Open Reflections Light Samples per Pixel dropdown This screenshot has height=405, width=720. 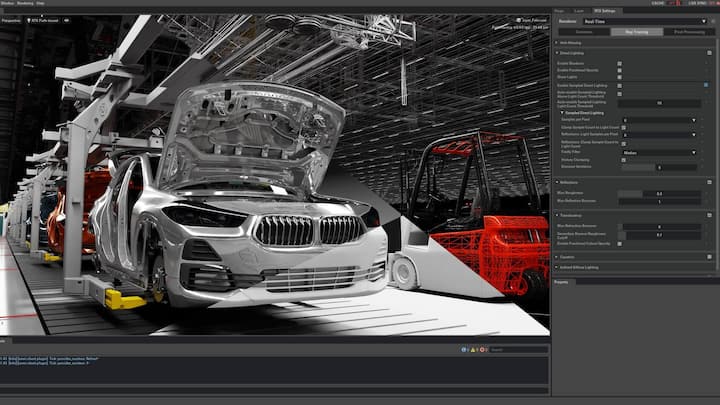659,135
